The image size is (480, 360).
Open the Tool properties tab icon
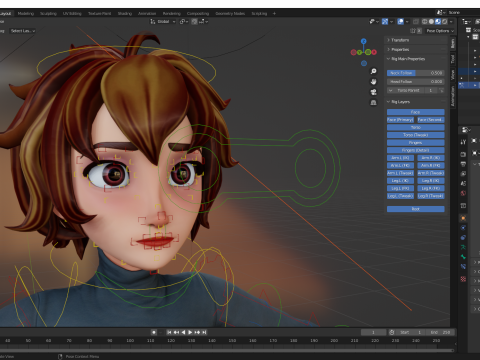tap(463, 142)
